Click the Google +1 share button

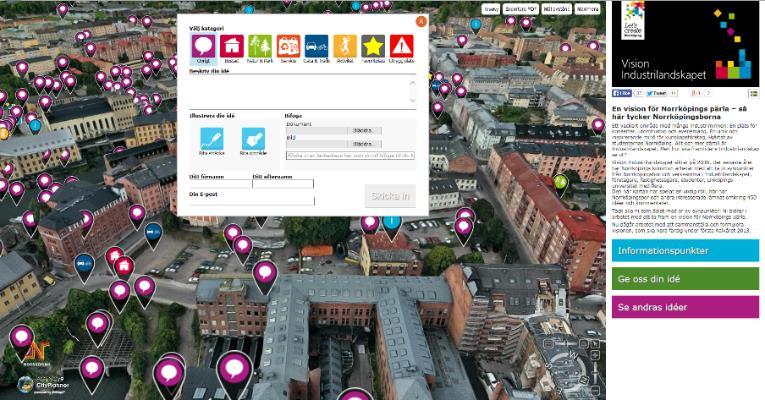696,93
